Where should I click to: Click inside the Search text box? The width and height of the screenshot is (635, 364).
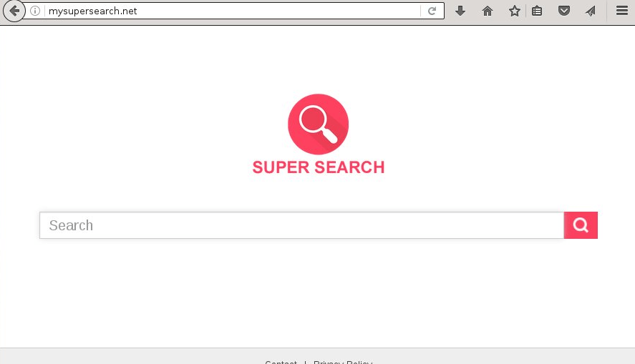tap(301, 225)
